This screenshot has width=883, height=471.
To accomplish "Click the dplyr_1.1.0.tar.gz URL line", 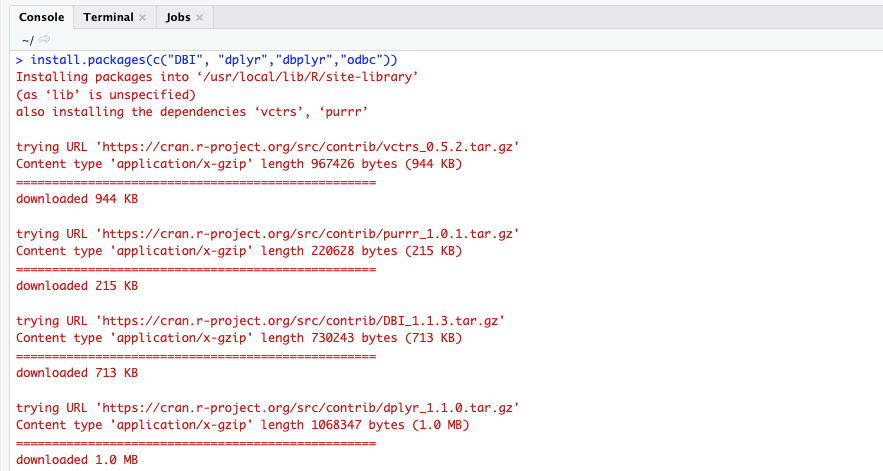I will [267, 408].
